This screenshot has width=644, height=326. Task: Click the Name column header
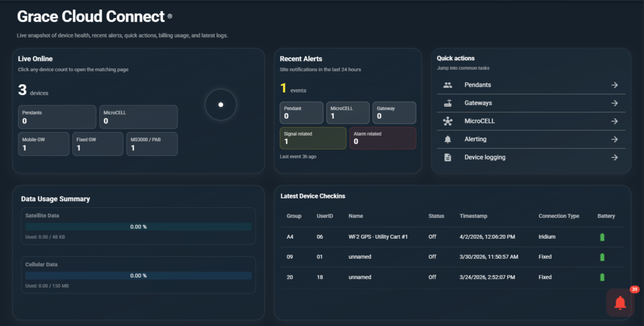tap(356, 216)
